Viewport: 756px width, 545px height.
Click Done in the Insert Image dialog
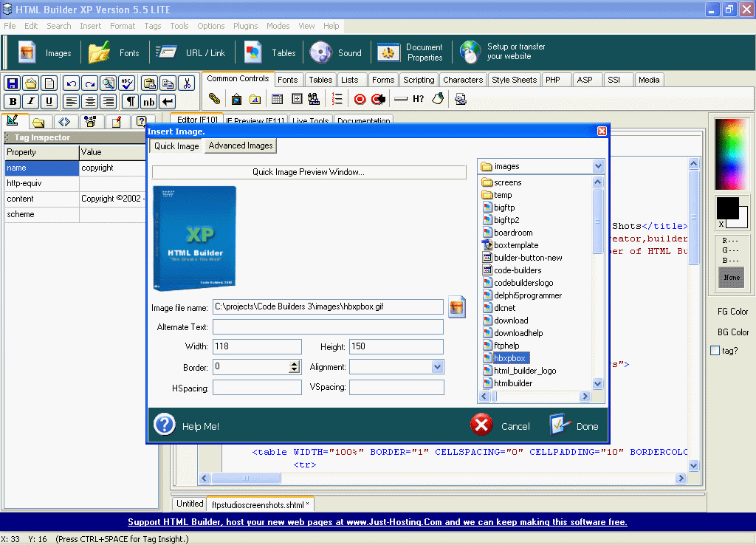pos(574,425)
